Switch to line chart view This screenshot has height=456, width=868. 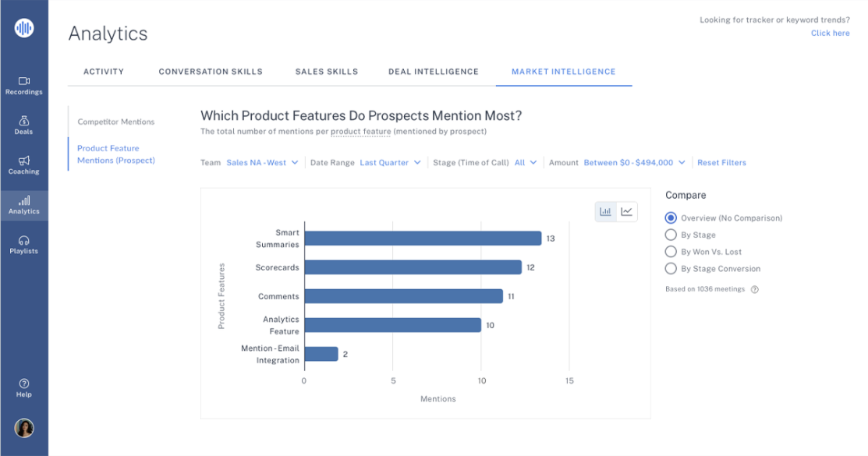(626, 211)
